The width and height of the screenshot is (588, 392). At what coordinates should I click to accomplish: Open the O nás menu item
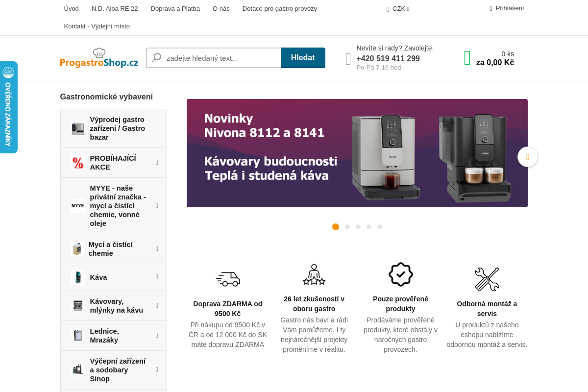(x=221, y=9)
